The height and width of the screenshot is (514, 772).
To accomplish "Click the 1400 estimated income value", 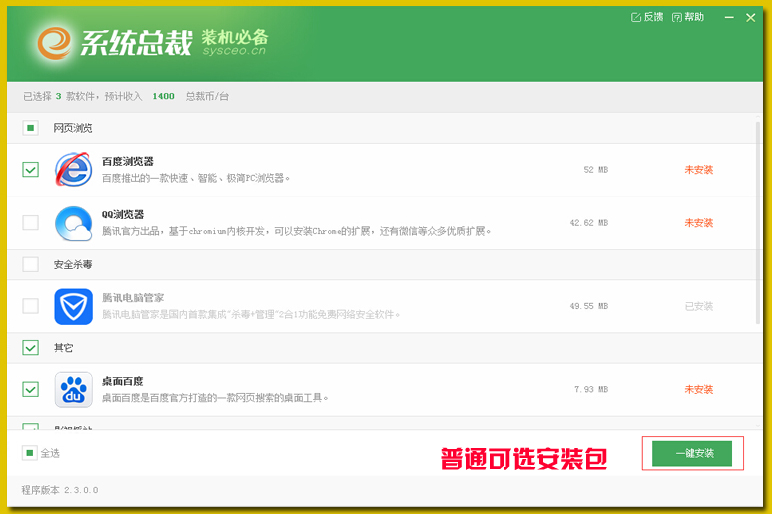I will click(x=163, y=96).
